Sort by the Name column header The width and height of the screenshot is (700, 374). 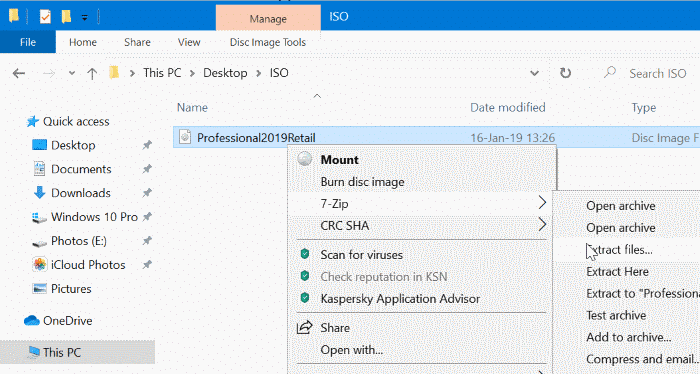[192, 108]
